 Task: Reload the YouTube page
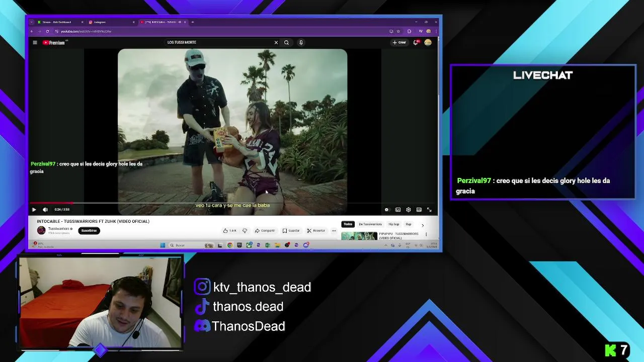[47, 31]
